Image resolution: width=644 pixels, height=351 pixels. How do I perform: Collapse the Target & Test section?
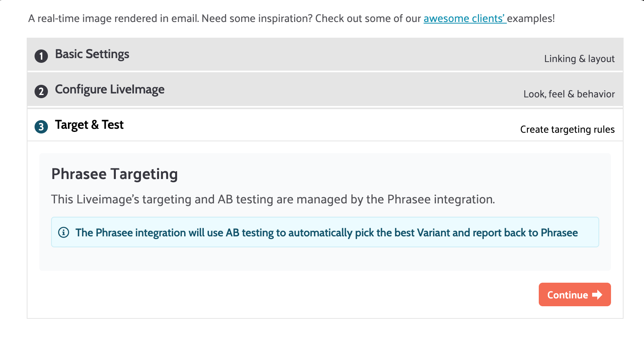(x=314, y=125)
